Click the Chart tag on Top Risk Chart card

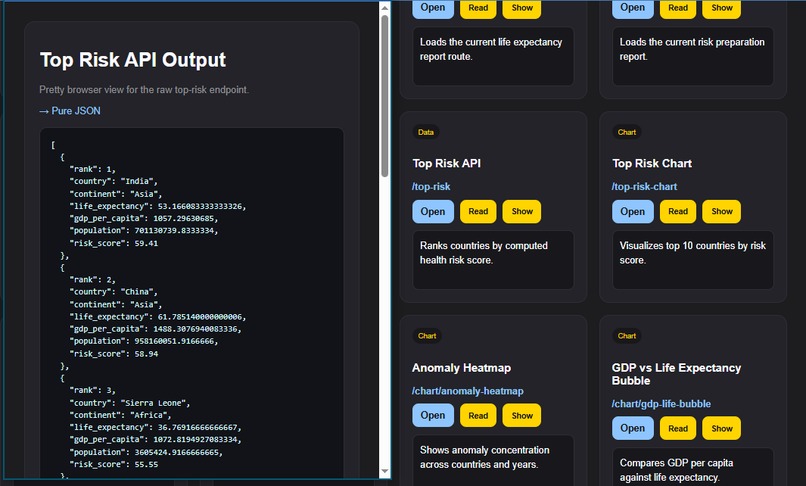click(x=627, y=132)
